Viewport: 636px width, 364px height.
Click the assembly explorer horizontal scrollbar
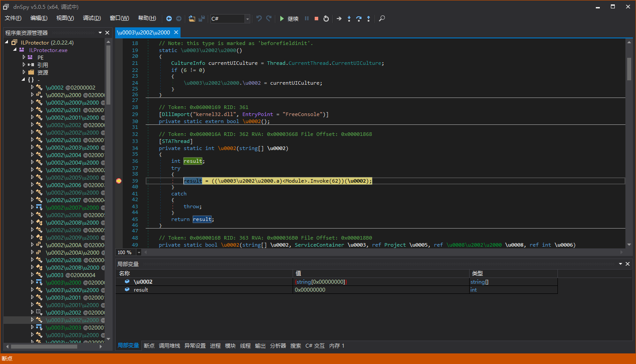tap(44, 347)
